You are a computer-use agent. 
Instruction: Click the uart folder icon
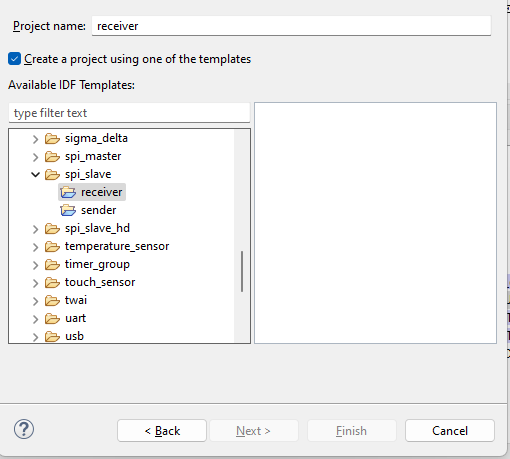coord(52,318)
